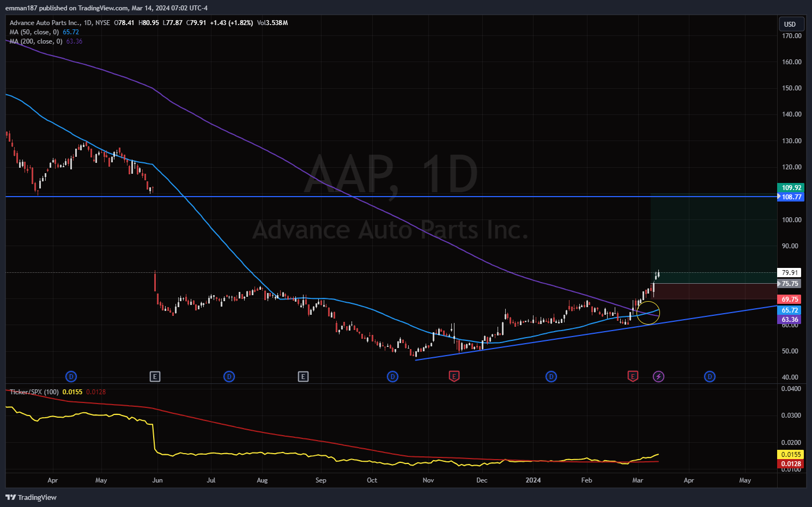Click the green profit zone of the long position
Screen dimensions: 812x507
(714, 239)
